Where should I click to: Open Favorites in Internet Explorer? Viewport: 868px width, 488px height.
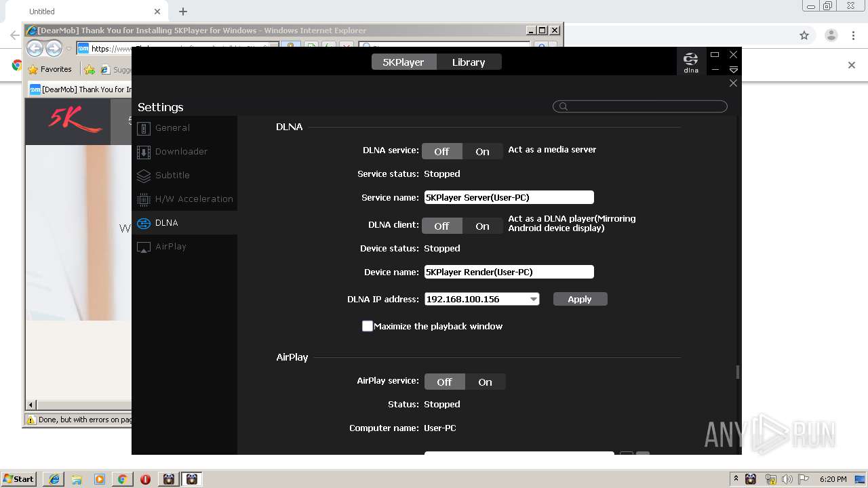coord(50,69)
